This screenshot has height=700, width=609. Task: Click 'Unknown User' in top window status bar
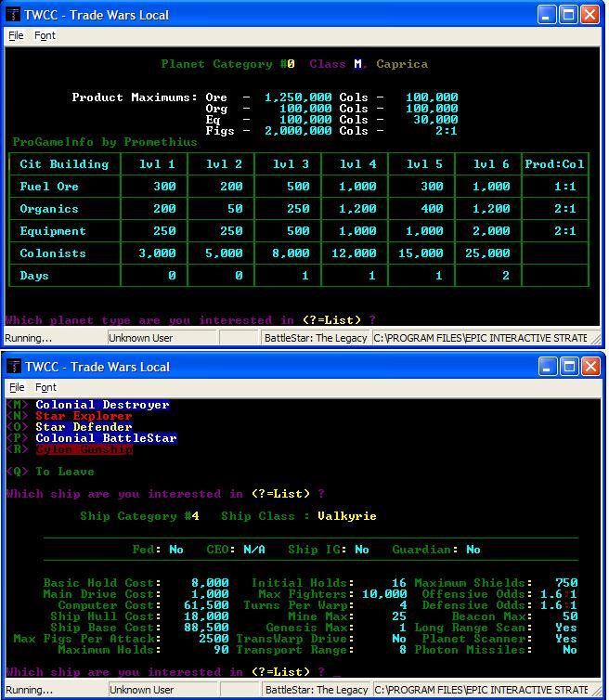click(x=141, y=338)
